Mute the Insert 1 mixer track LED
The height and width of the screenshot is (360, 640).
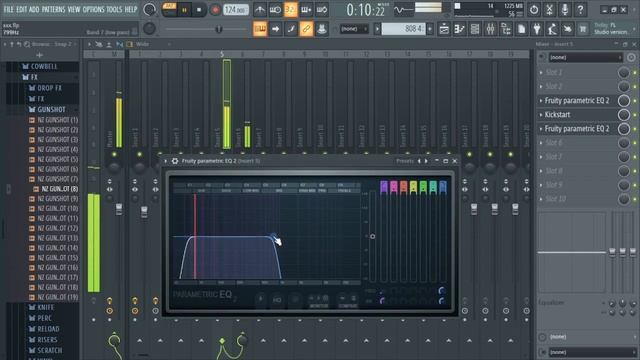[140, 155]
